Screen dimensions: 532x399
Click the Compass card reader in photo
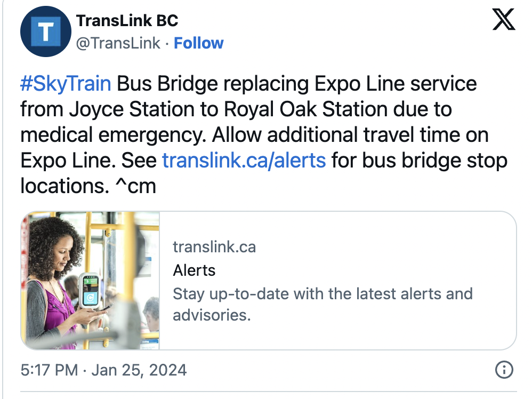(x=90, y=291)
